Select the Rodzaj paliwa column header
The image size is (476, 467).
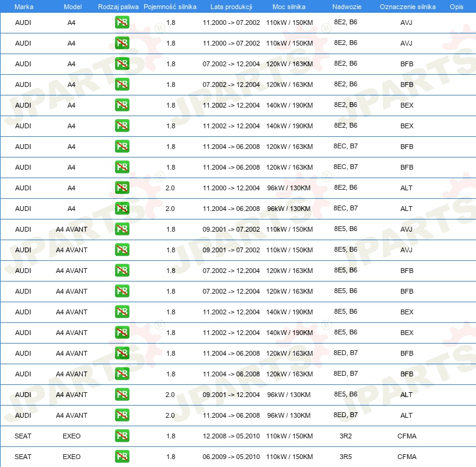pyautogui.click(x=117, y=7)
